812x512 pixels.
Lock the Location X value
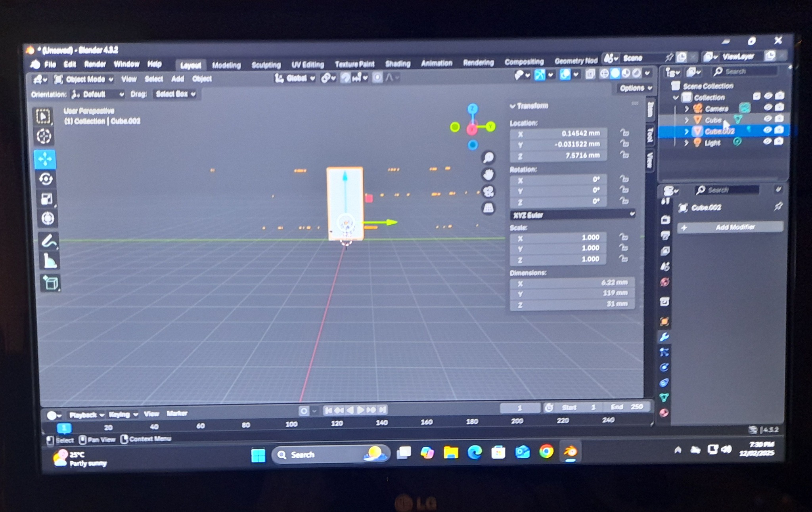pos(624,133)
